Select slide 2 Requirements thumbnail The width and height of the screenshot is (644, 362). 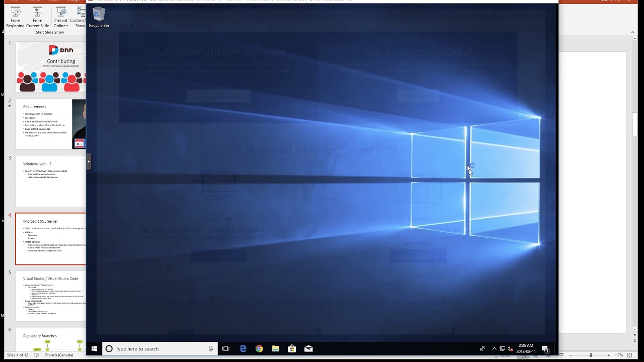(51, 124)
